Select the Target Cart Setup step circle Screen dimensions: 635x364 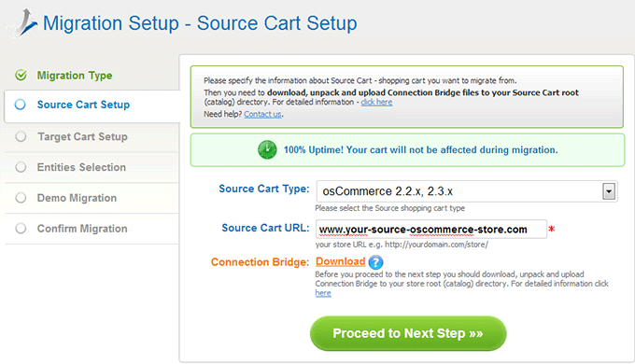(21, 136)
